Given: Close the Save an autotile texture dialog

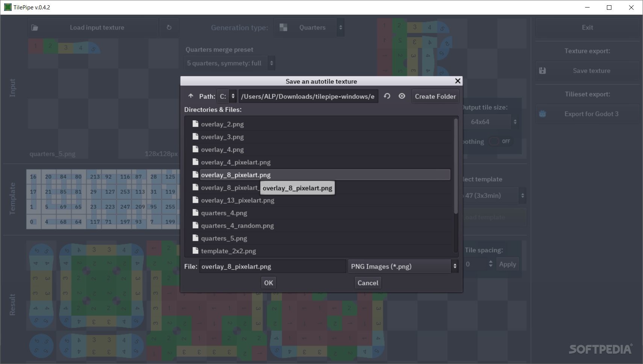Looking at the screenshot, I should pyautogui.click(x=458, y=81).
